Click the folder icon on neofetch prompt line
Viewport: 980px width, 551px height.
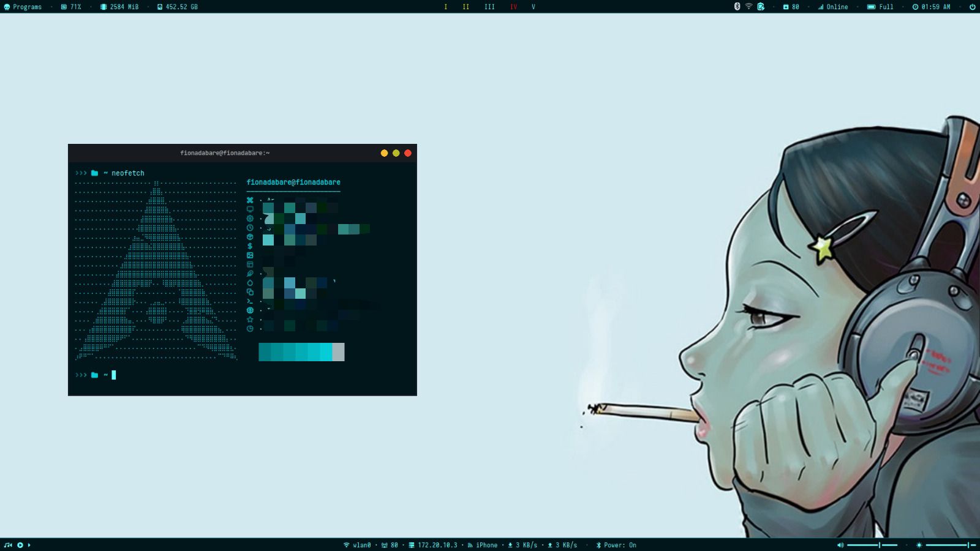coord(94,173)
